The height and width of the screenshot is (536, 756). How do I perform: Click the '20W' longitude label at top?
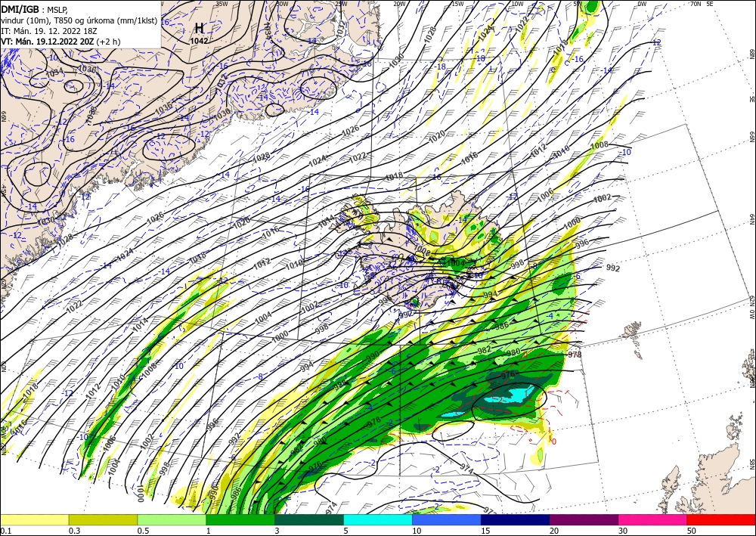point(399,4)
